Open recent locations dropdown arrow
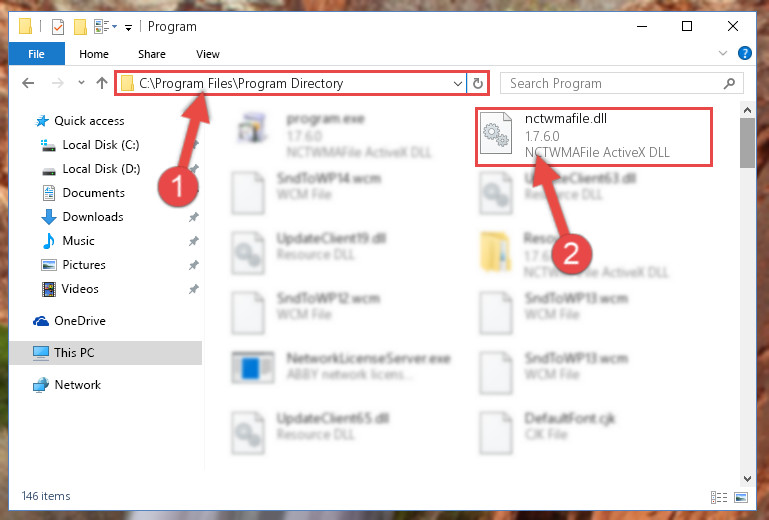This screenshot has height=520, width=769. [81, 83]
